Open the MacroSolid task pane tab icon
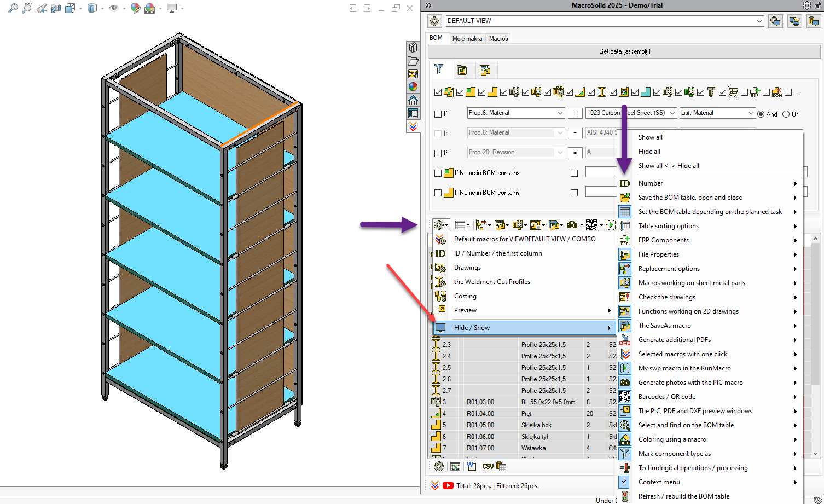The height and width of the screenshot is (504, 824). [x=413, y=126]
